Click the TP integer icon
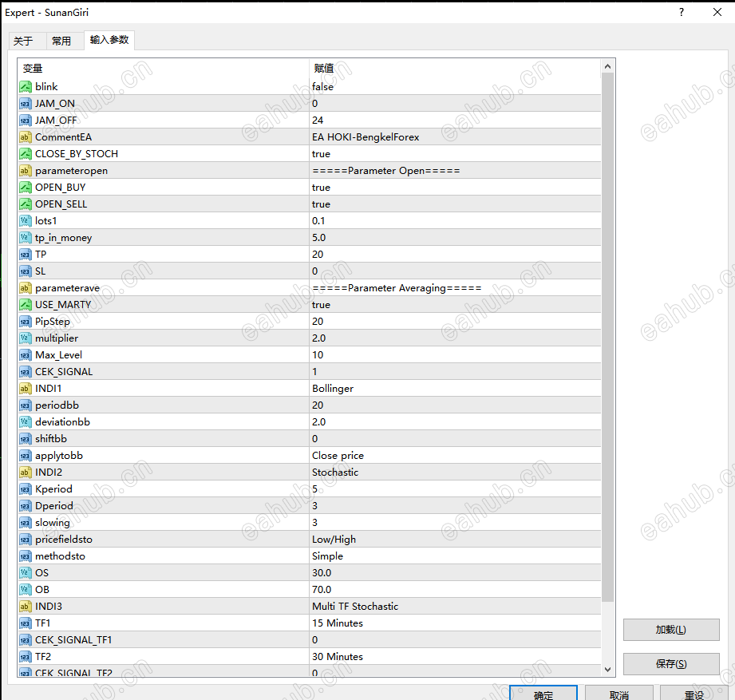Viewport: 735px width, 700px height. point(26,255)
